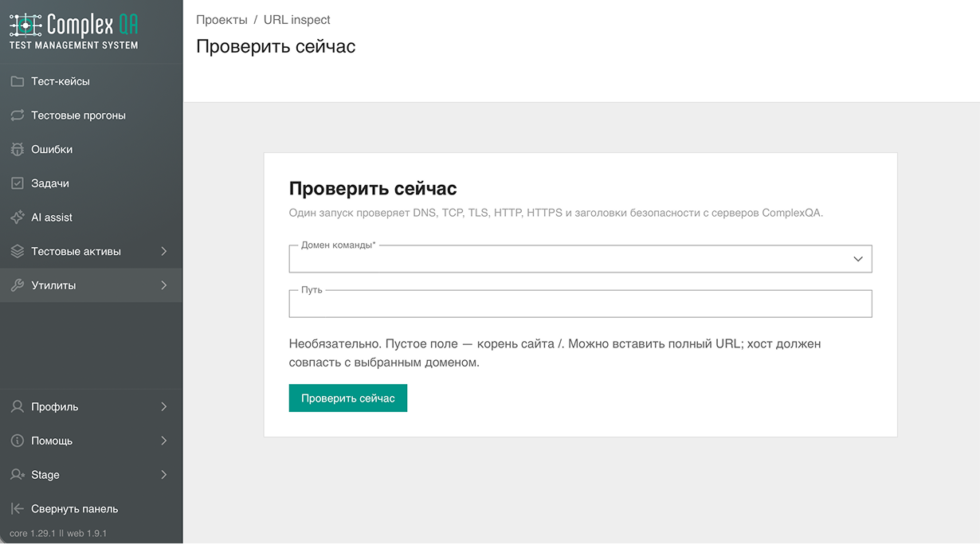Open the Помощь menu item

(92, 441)
